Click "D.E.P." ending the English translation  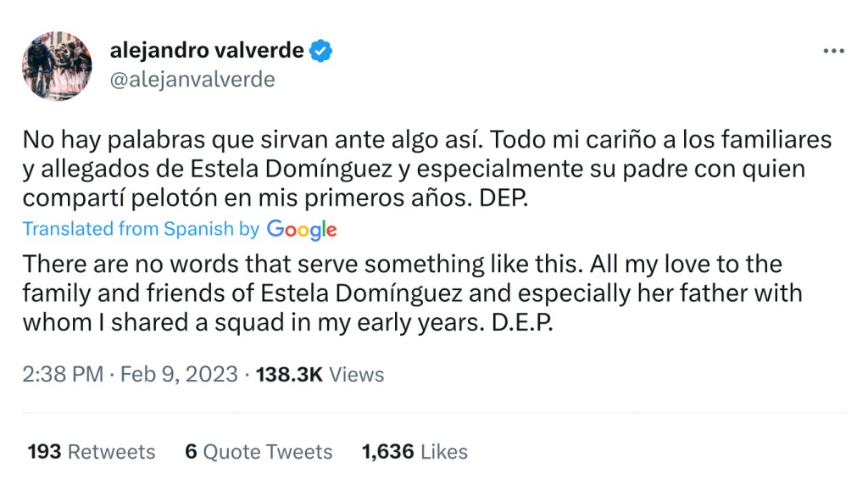pyautogui.click(x=522, y=325)
